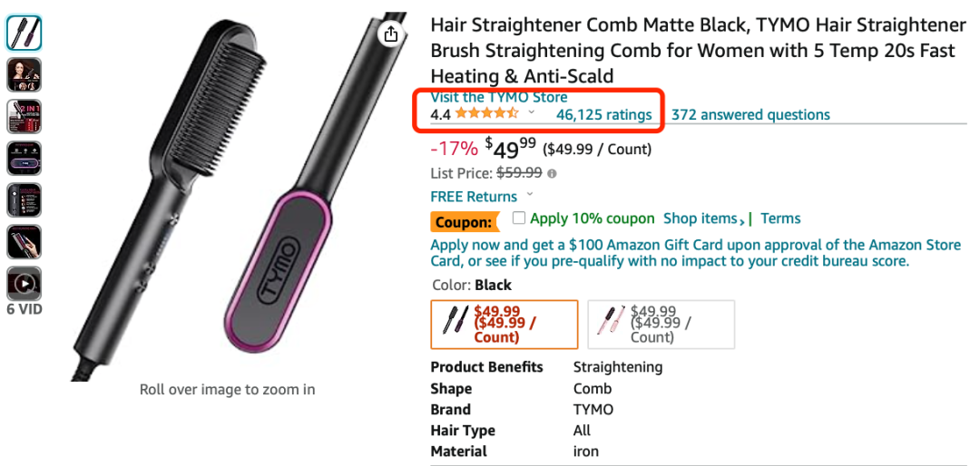Screen dimensions: 980x466
Task: Open the 46,125 ratings link
Action: click(x=603, y=115)
